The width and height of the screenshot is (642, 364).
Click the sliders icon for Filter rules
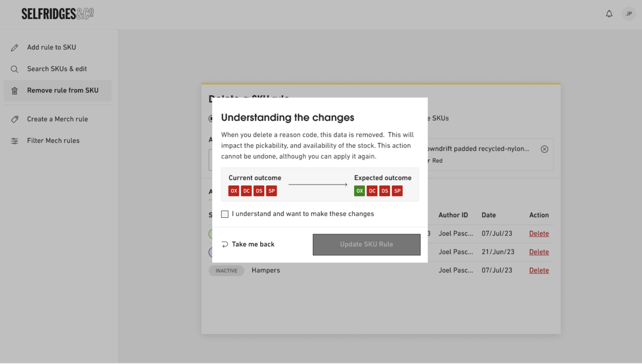point(15,141)
